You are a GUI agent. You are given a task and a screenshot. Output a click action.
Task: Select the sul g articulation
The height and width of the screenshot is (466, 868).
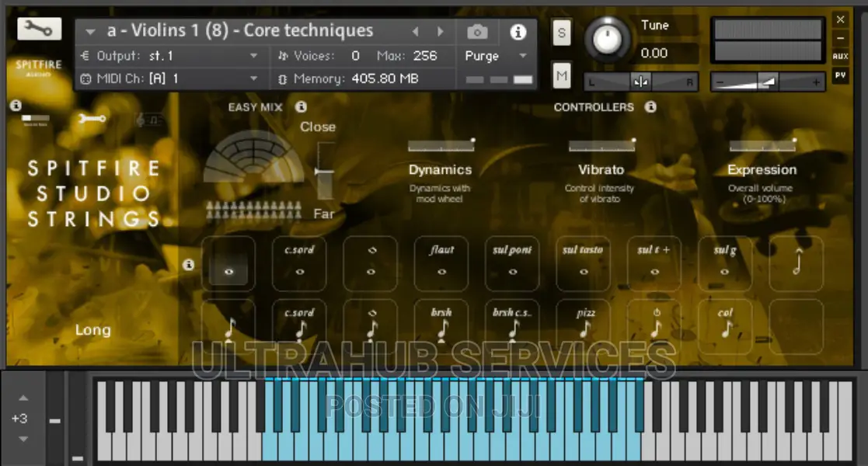point(724,263)
